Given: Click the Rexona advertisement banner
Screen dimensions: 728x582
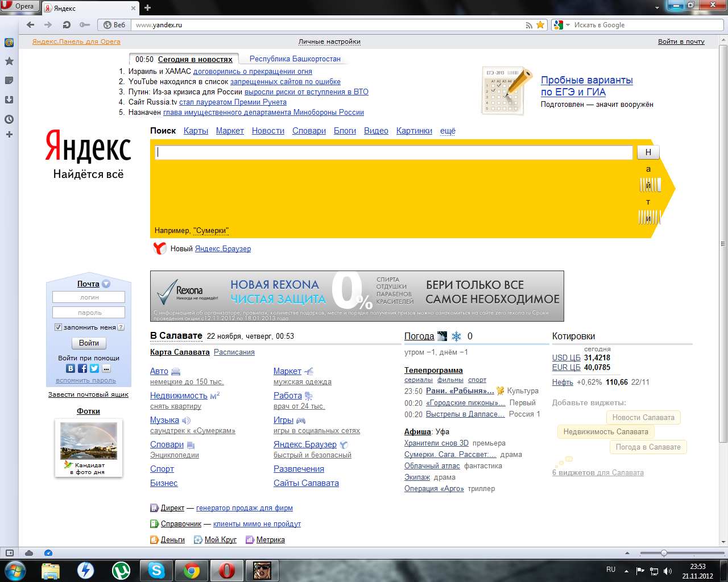Looking at the screenshot, I should coord(357,296).
